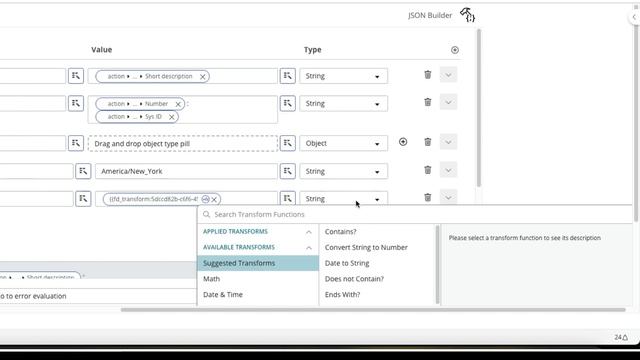Choose the Ends With? transform
Viewport: 640px width, 360px height.
pos(342,295)
